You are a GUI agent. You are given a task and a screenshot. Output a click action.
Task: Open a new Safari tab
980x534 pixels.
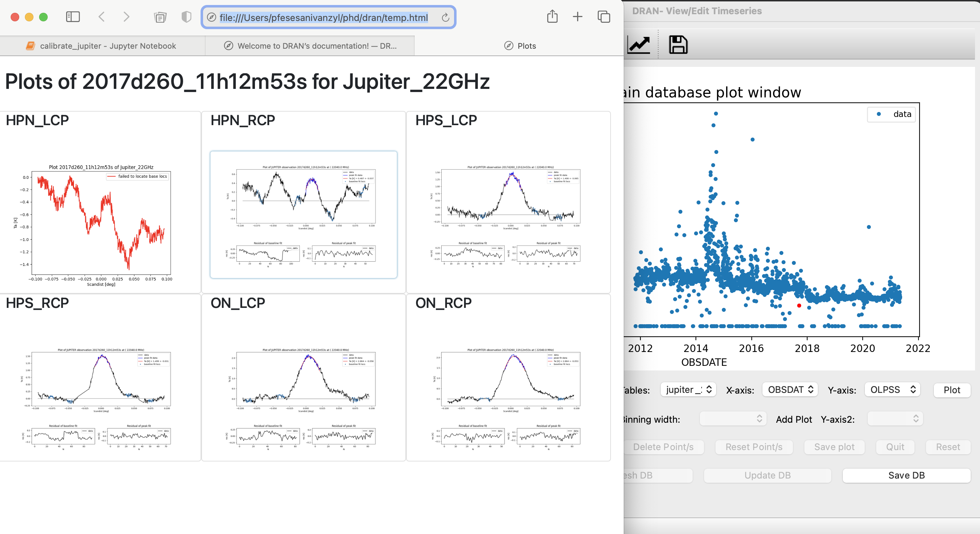pos(577,17)
